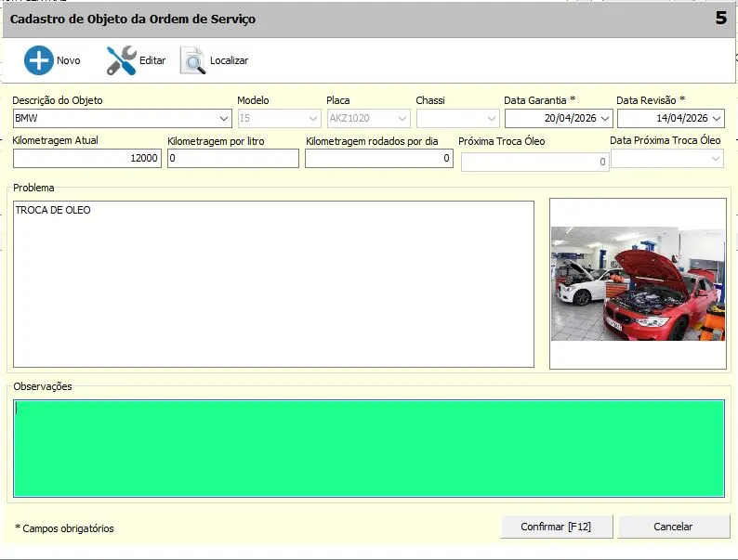The width and height of the screenshot is (738, 560).
Task: Click the Kilometragem por litro field
Action: coord(233,158)
